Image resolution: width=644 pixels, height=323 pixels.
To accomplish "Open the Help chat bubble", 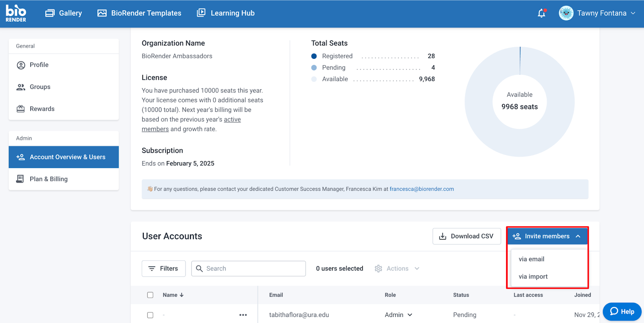I will [x=622, y=311].
